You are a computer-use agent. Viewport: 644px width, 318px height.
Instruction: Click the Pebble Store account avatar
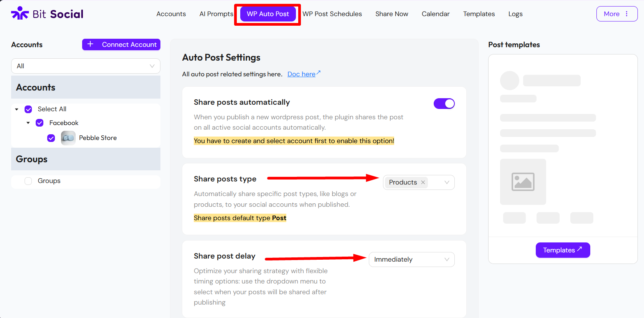68,138
